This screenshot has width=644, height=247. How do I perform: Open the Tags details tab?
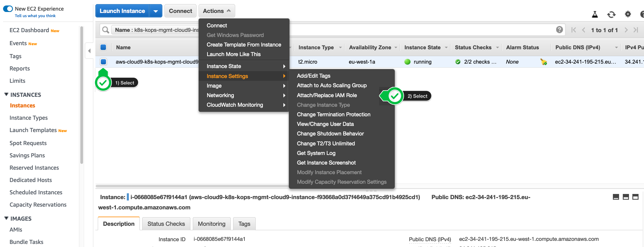(244, 224)
